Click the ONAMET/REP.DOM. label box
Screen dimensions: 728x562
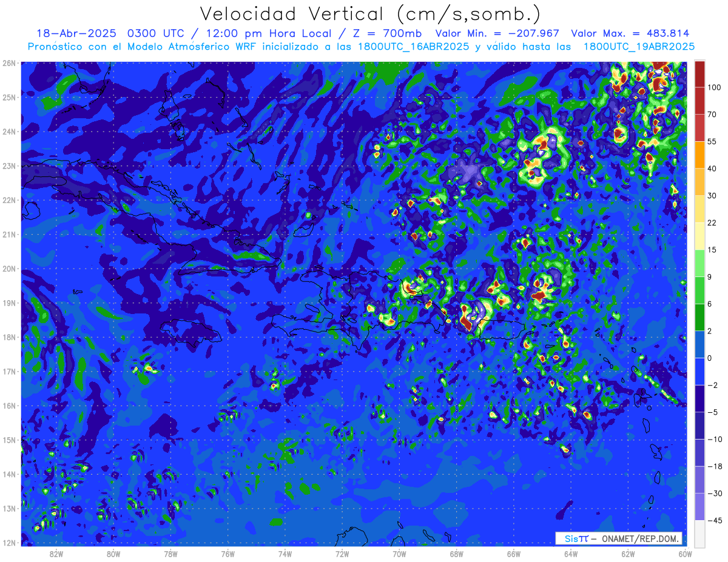tap(619, 538)
